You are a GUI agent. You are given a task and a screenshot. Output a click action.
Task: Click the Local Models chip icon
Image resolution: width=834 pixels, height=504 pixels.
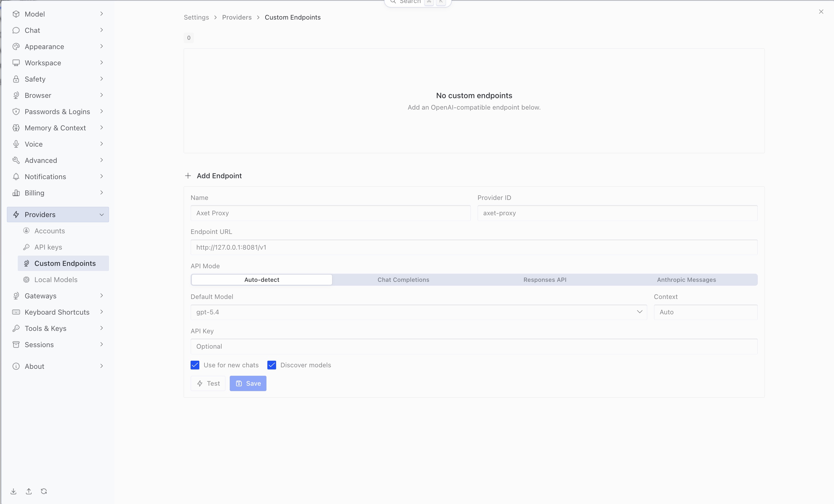click(26, 279)
